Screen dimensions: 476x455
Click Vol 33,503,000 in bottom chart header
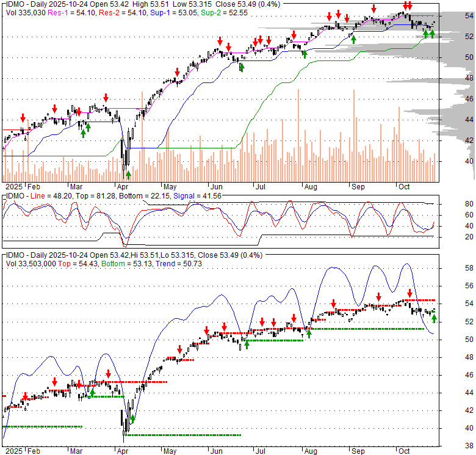coord(31,264)
